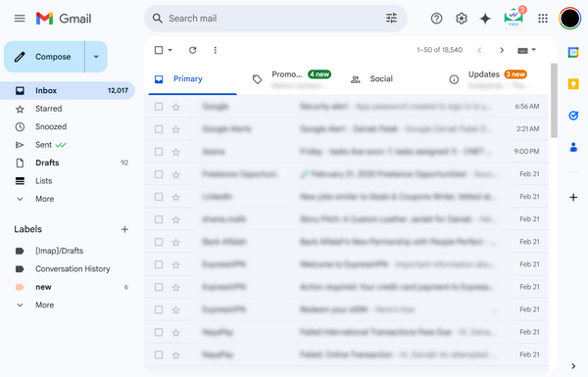This screenshot has height=377, width=588.
Task: Focus the Search mail field
Action: click(x=275, y=19)
